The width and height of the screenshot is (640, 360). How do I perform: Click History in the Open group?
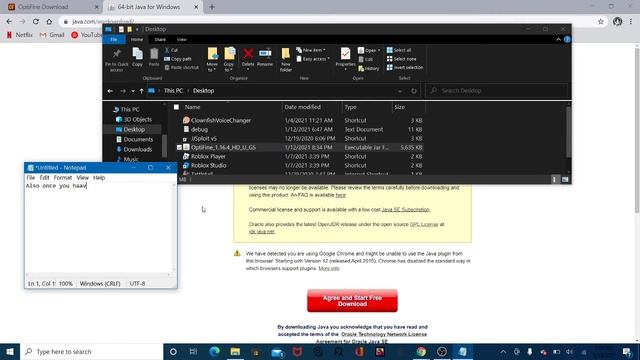369,68
